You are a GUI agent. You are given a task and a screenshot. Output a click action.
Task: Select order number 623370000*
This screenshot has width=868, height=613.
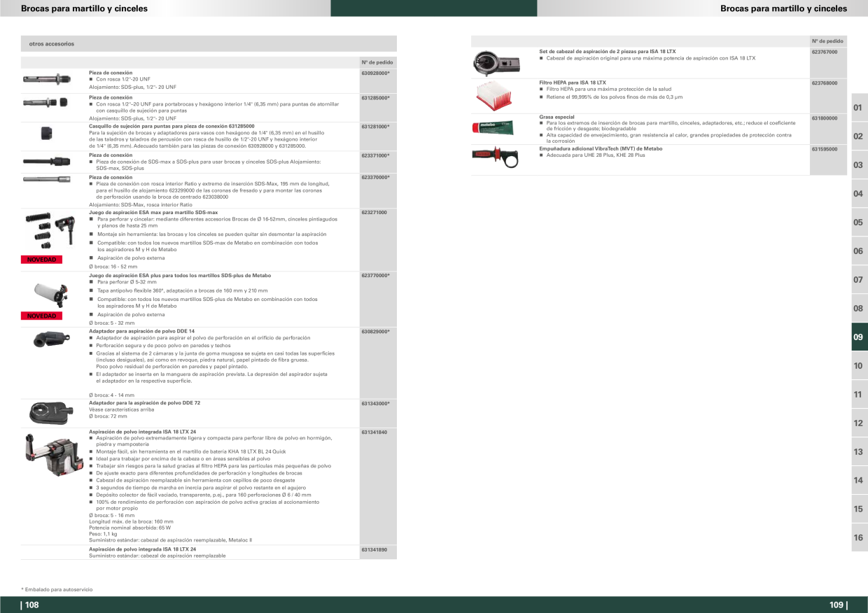(x=375, y=178)
